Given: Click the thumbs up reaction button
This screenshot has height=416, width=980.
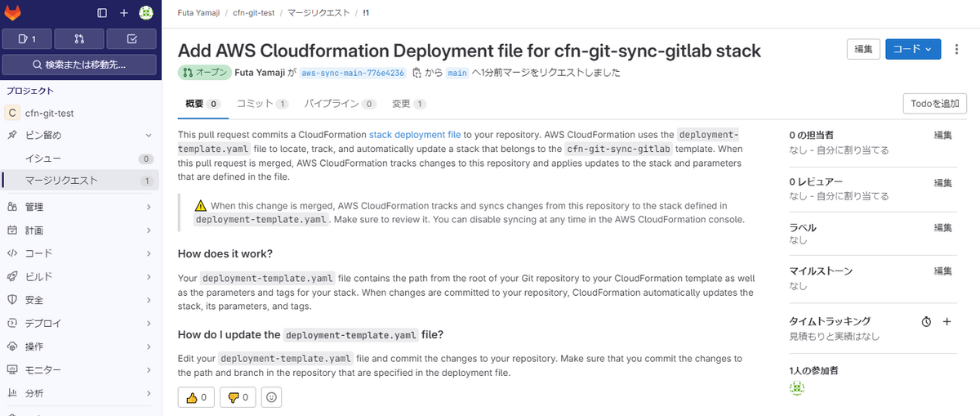Looking at the screenshot, I should click(x=196, y=398).
